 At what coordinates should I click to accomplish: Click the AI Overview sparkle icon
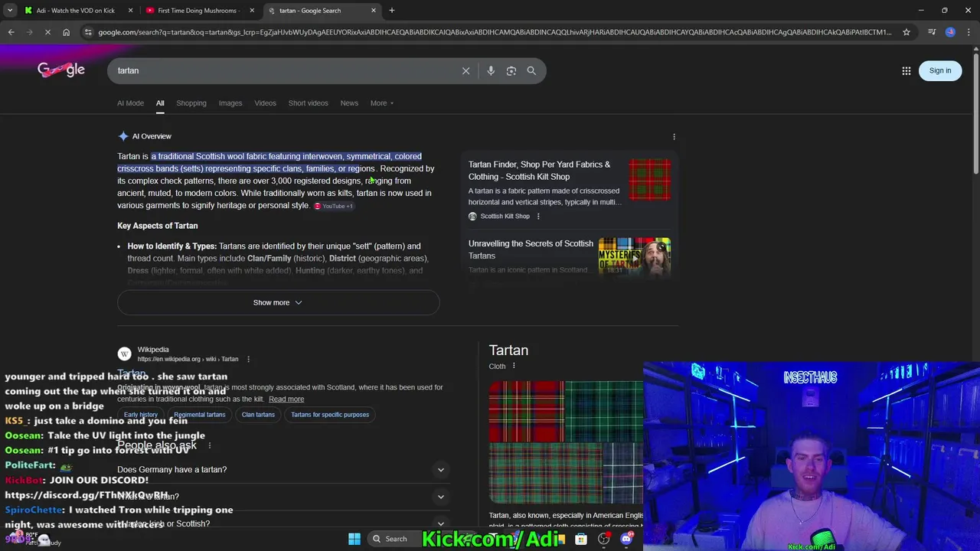click(x=123, y=136)
